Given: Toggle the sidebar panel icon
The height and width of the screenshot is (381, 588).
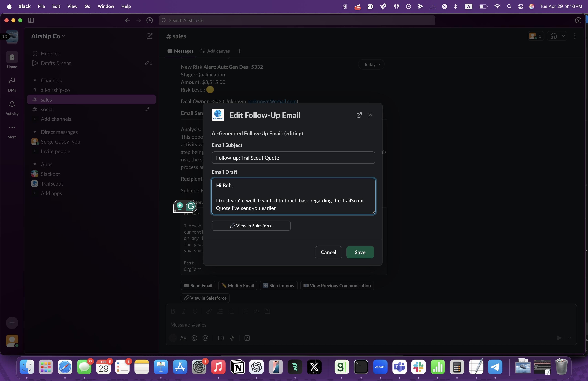Looking at the screenshot, I should pyautogui.click(x=31, y=20).
